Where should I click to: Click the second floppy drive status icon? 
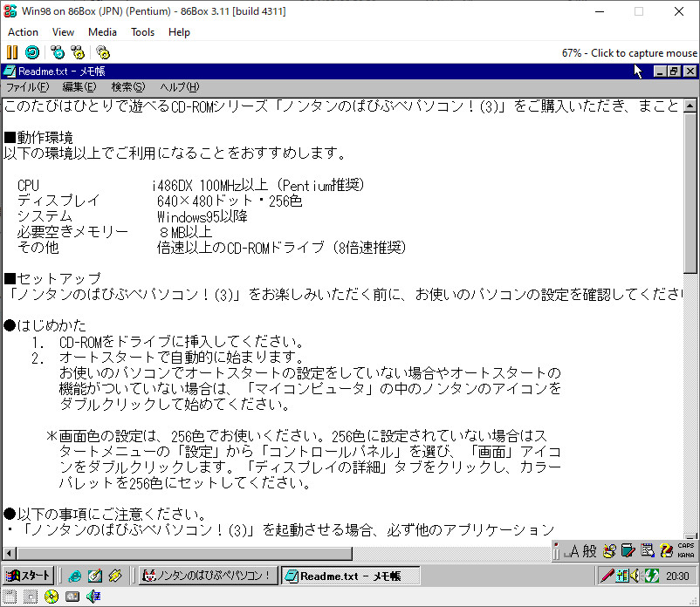(x=31, y=597)
